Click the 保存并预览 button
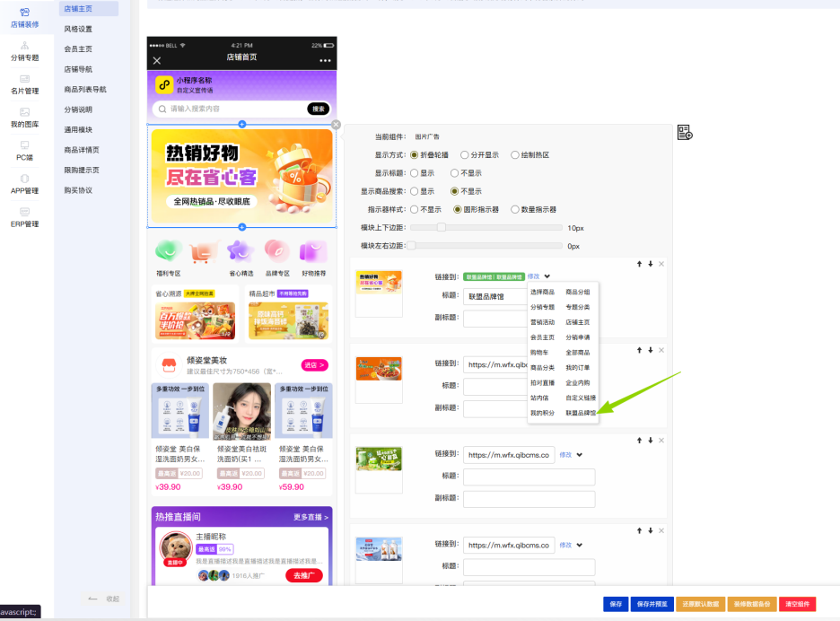Image resolution: width=840 pixels, height=621 pixels. 652,604
